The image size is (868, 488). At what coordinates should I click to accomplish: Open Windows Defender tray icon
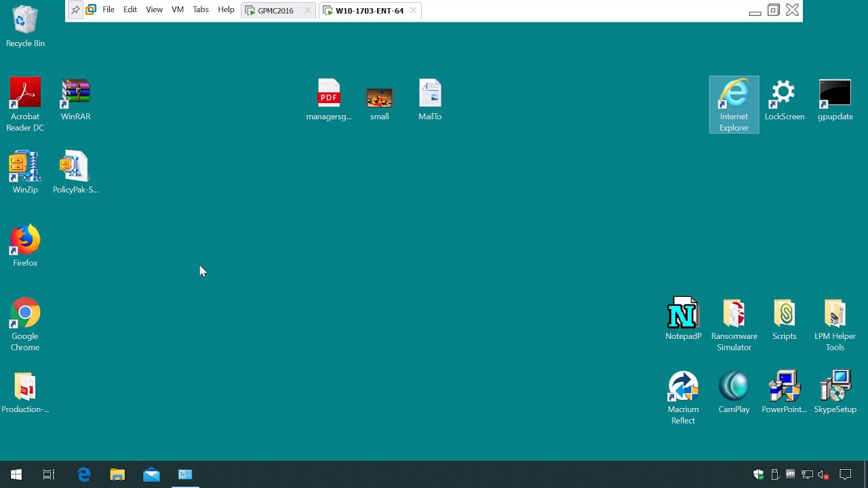pos(759,474)
